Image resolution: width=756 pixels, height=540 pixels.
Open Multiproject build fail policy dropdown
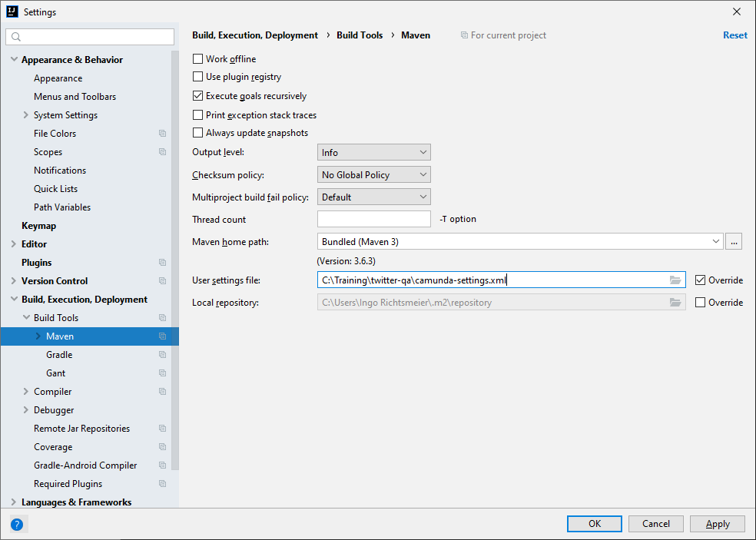pos(373,197)
